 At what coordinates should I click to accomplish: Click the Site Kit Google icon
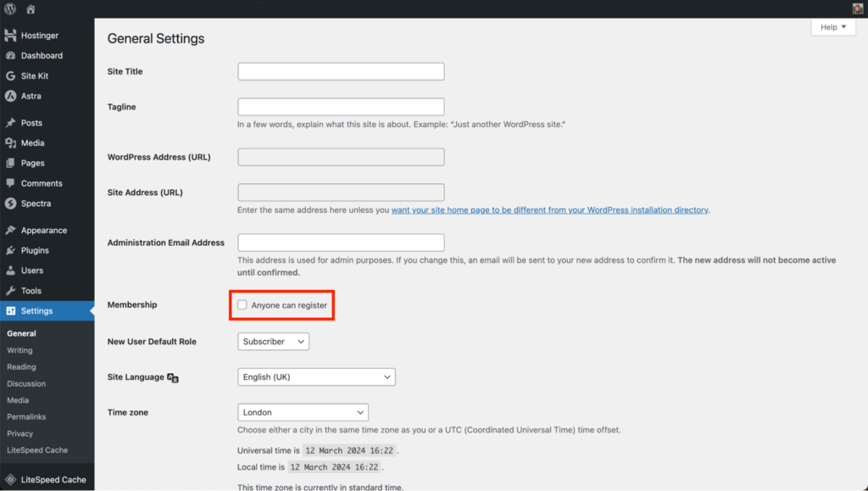pos(10,75)
